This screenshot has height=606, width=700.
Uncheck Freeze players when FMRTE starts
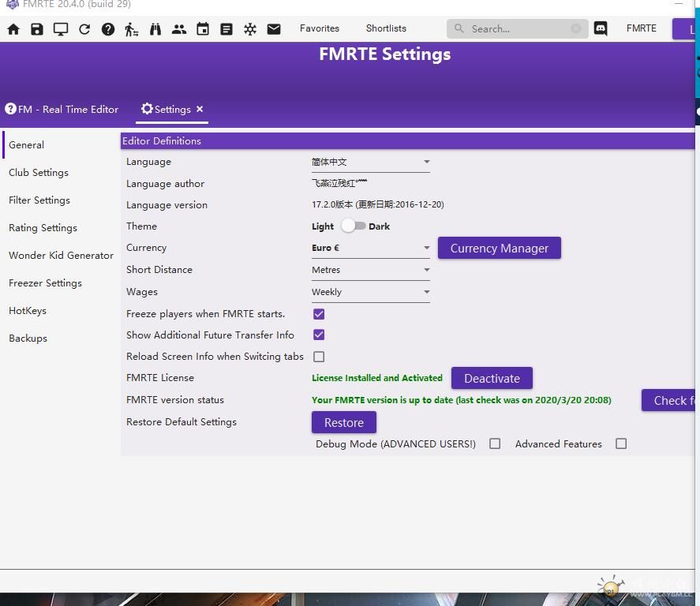(x=319, y=314)
